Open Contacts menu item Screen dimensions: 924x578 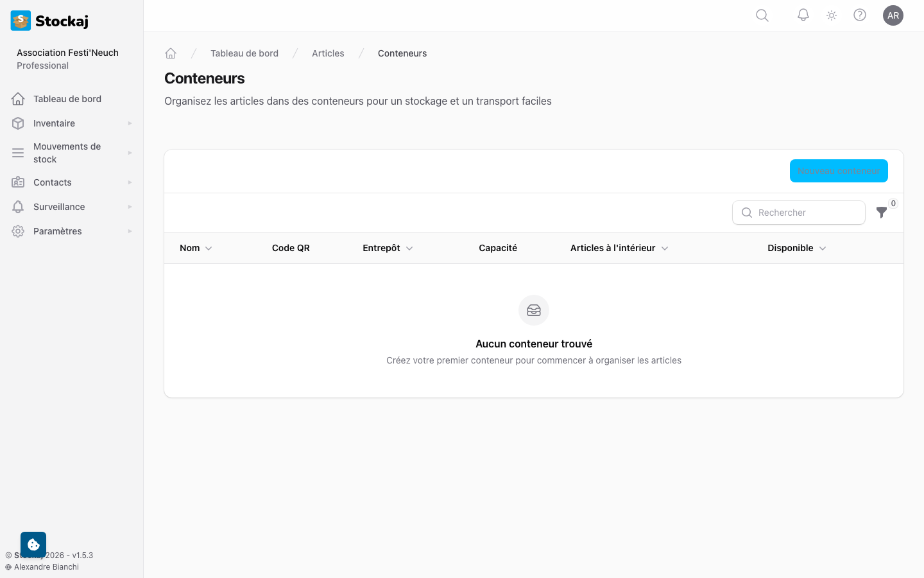coord(71,182)
